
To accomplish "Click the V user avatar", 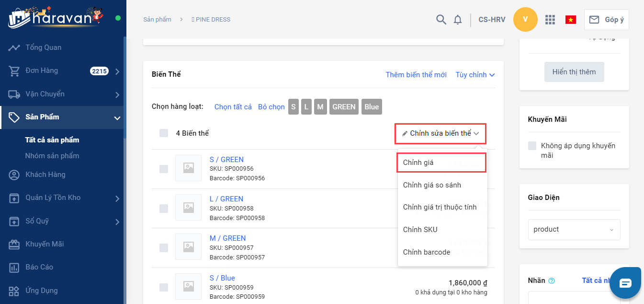I will click(x=525, y=20).
